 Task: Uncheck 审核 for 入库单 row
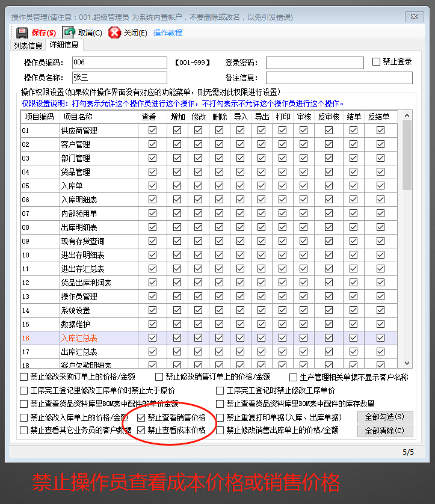[x=303, y=185]
